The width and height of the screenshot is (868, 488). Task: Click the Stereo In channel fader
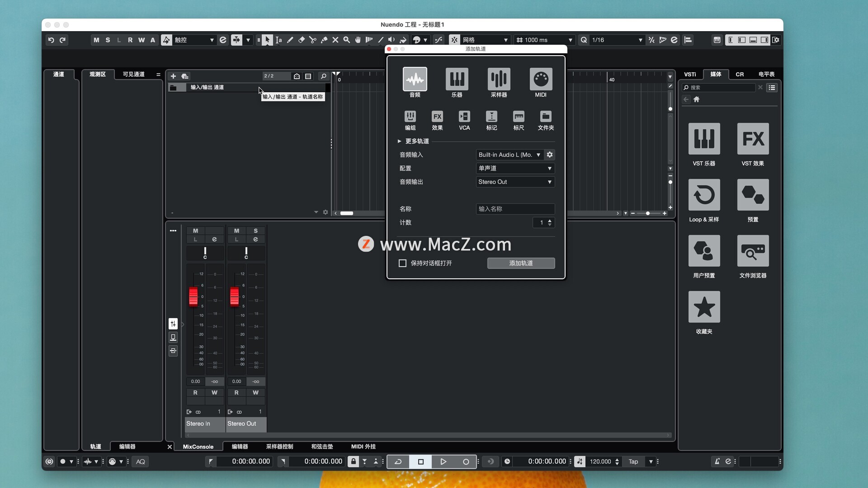tap(193, 296)
